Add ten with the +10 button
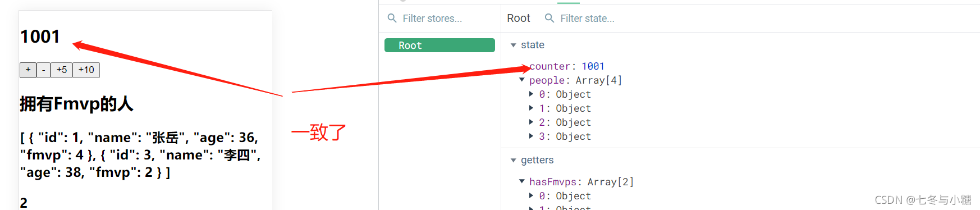The image size is (980, 210). [x=86, y=70]
